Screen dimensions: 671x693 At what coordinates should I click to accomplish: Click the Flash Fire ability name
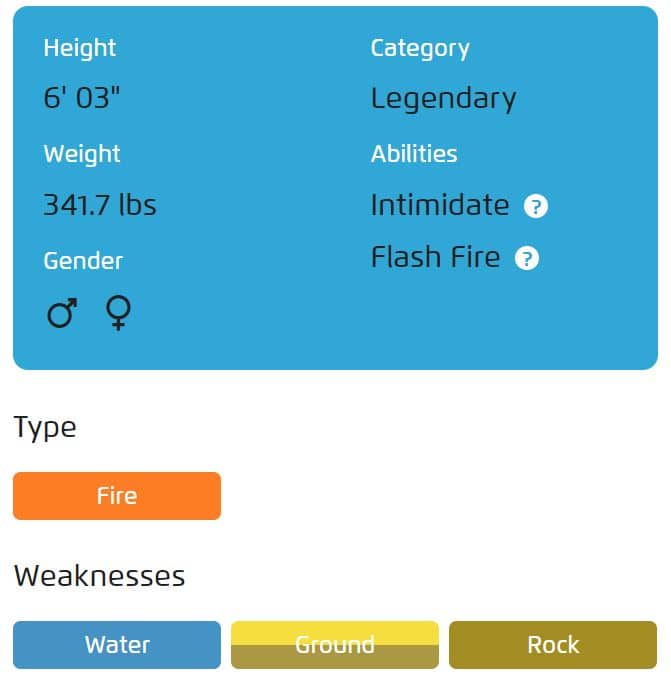pyautogui.click(x=435, y=257)
